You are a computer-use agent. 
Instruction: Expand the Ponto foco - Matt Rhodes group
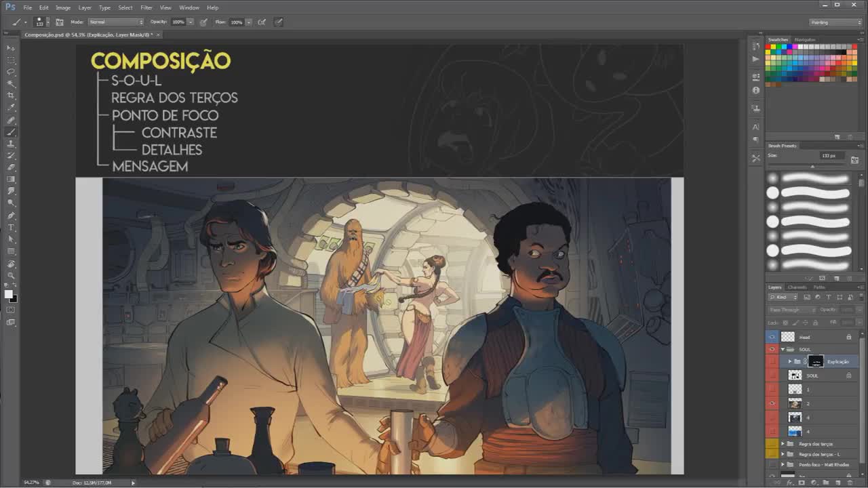click(783, 464)
